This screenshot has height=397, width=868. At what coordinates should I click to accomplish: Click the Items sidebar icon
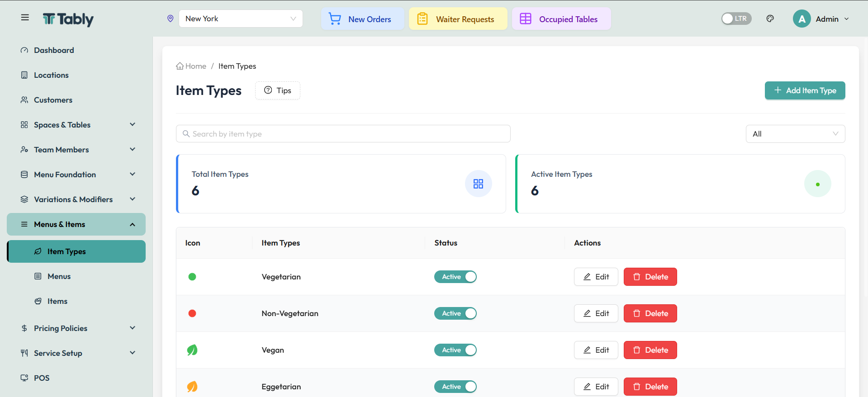coord(38,301)
